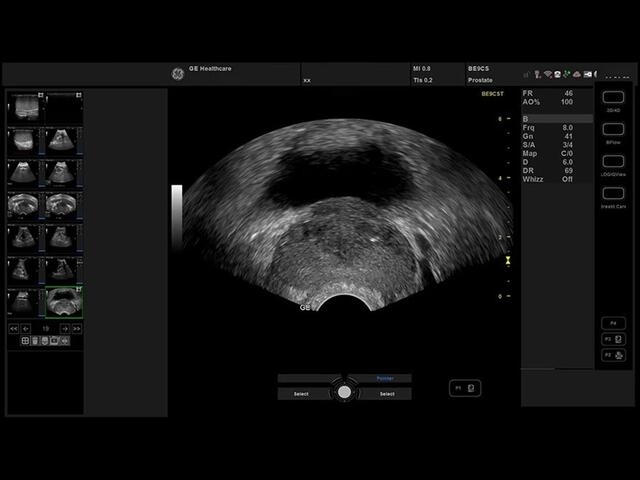Jump to first clipboard page
The image size is (640, 480).
pos(14,328)
